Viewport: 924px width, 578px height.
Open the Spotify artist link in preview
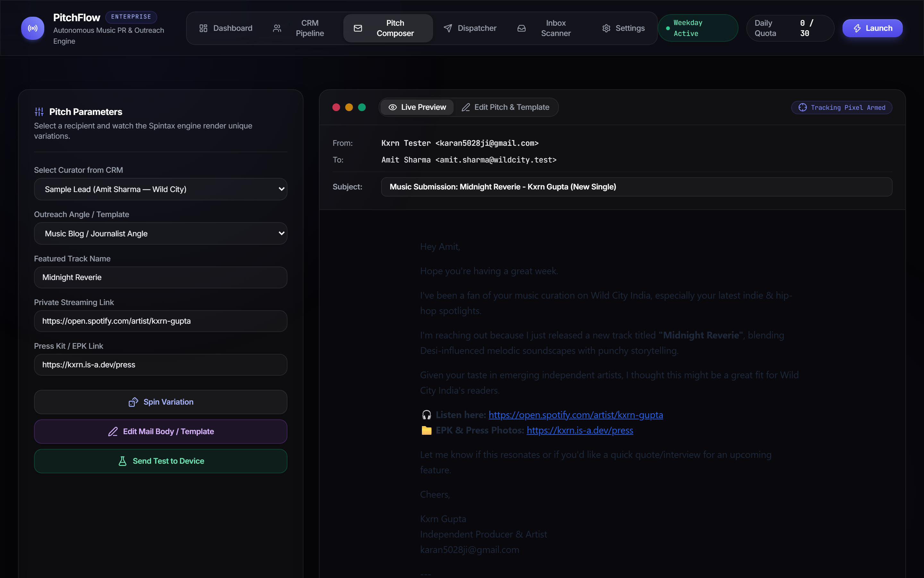pyautogui.click(x=575, y=415)
